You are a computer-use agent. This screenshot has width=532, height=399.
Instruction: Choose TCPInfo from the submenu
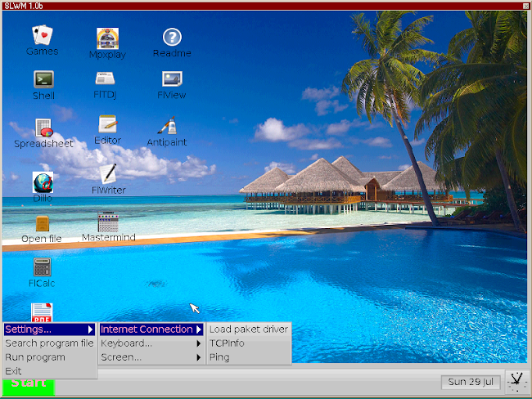click(249, 343)
